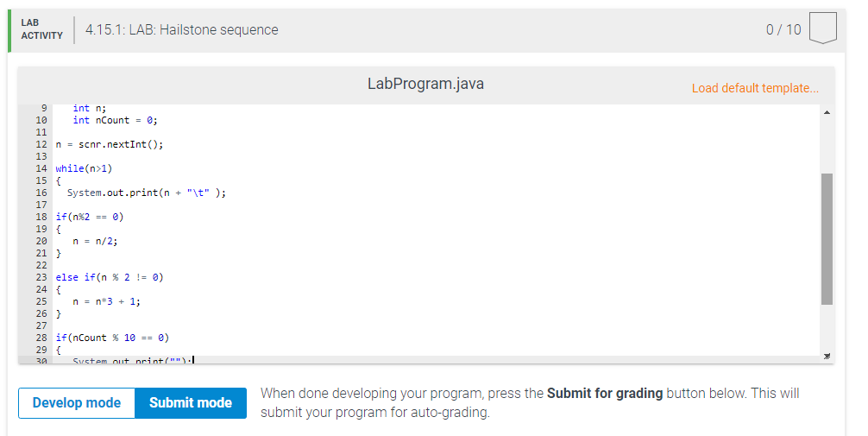Click the 4.15.1 LAB Hailstone sequence heading

click(181, 30)
